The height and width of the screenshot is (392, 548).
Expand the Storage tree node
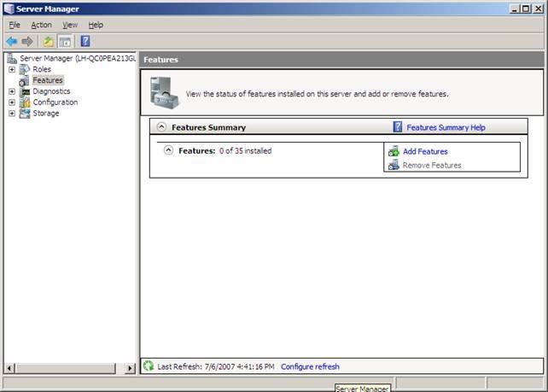point(12,114)
